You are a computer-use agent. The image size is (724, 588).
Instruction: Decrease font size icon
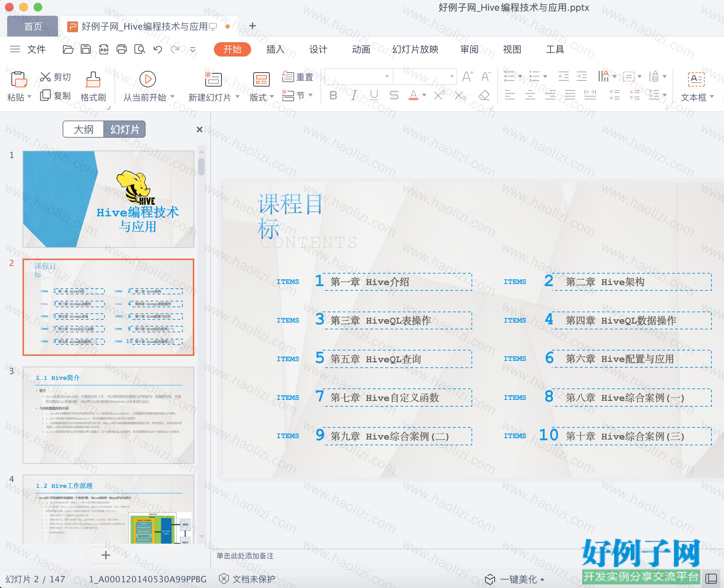pyautogui.click(x=486, y=76)
